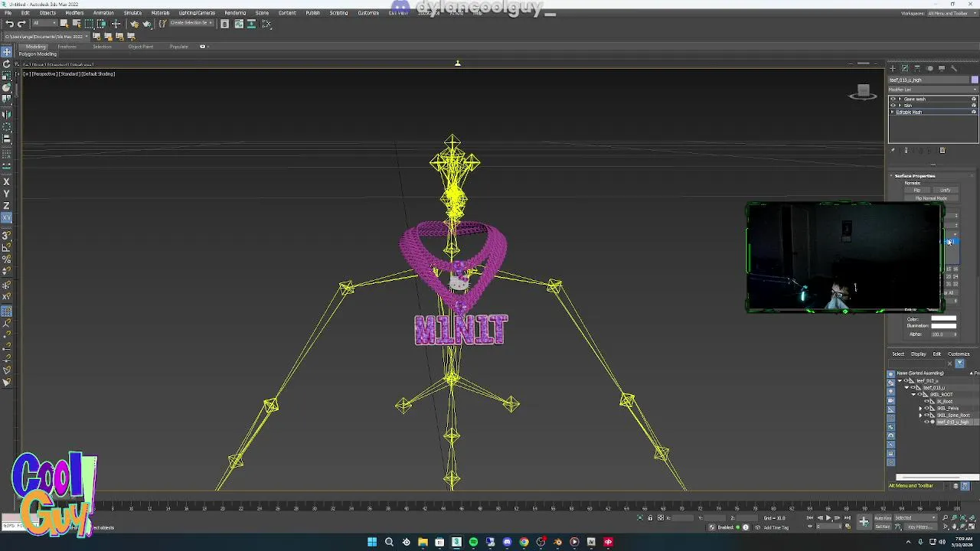The height and width of the screenshot is (551, 980).
Task: Toggle Auto Key mode
Action: coord(883,518)
